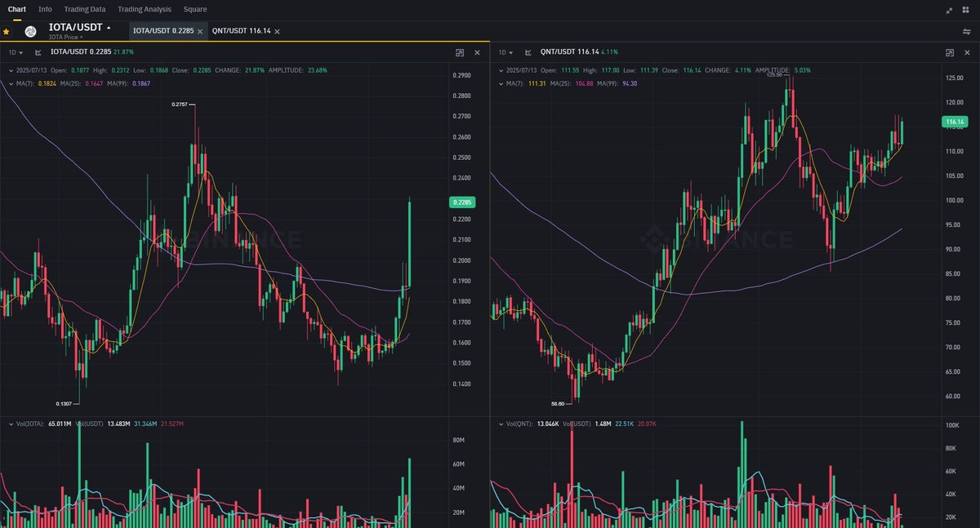The width and height of the screenshot is (980, 528).
Task: Click the indicators icon on IOTA chart
Action: click(38, 52)
